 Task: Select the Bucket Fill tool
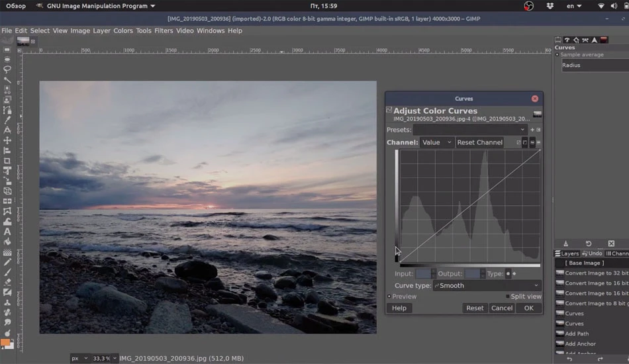7,242
